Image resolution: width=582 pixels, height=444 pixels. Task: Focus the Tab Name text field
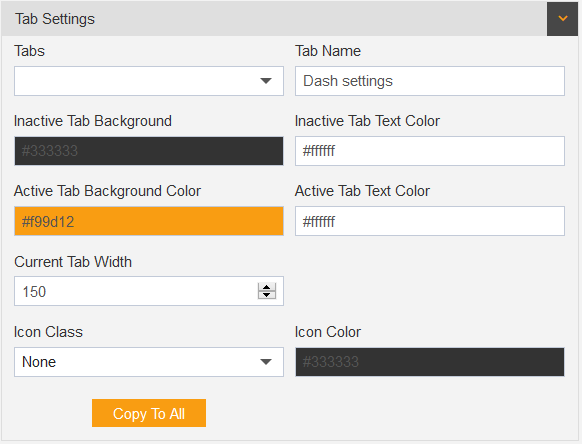(430, 81)
